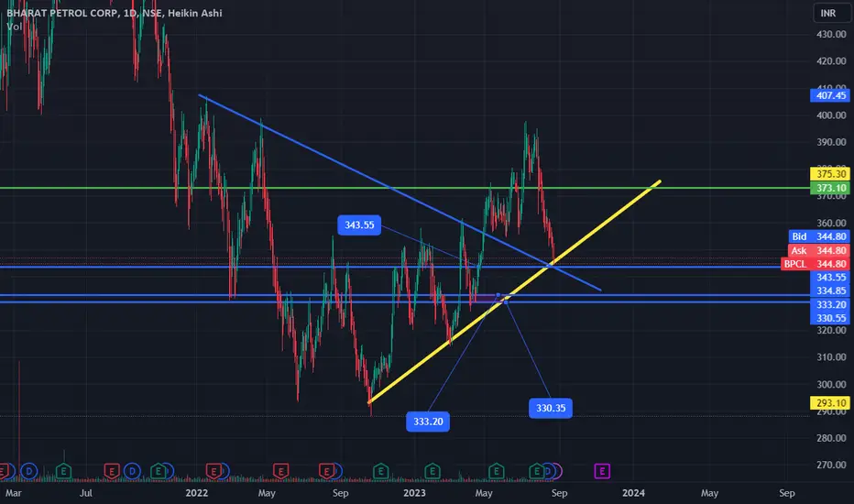This screenshot has height=504, width=854.
Task: Click the 373.10 green price label
Action: coord(830,188)
